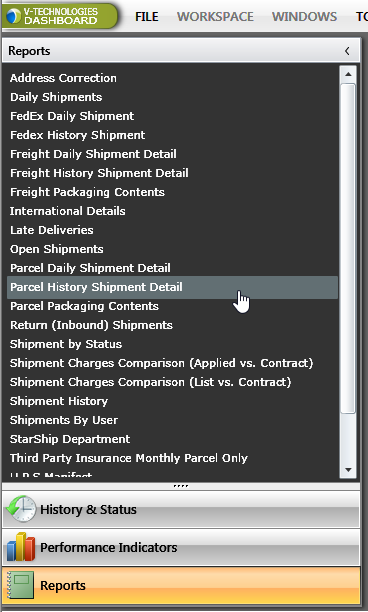Click the History & Status clock icon
This screenshot has width=368, height=612.
[21, 509]
